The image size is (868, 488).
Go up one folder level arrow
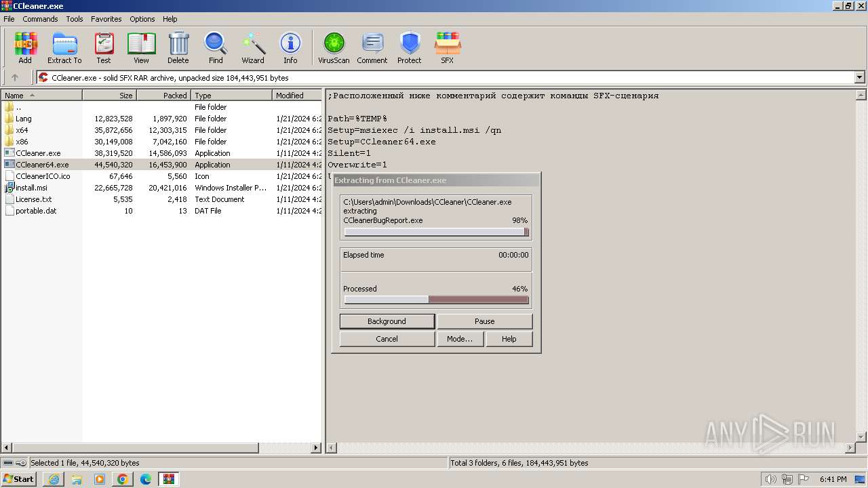click(x=15, y=78)
